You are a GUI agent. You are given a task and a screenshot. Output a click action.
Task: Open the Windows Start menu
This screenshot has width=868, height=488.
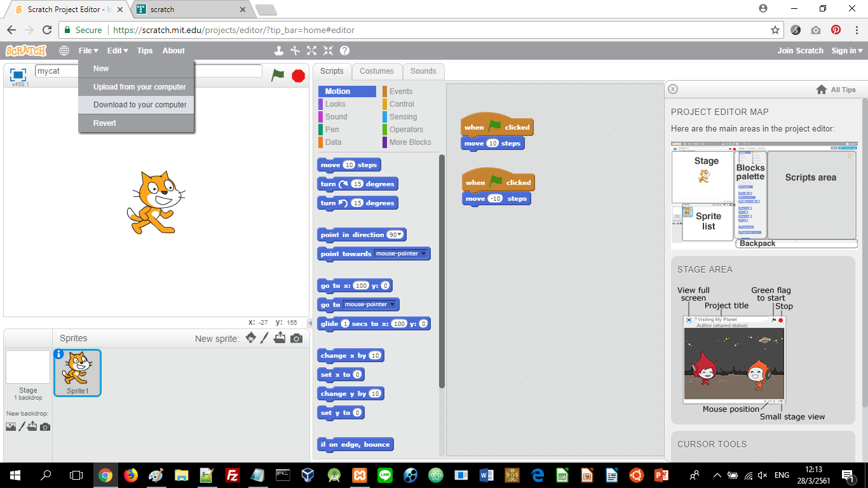point(15,475)
